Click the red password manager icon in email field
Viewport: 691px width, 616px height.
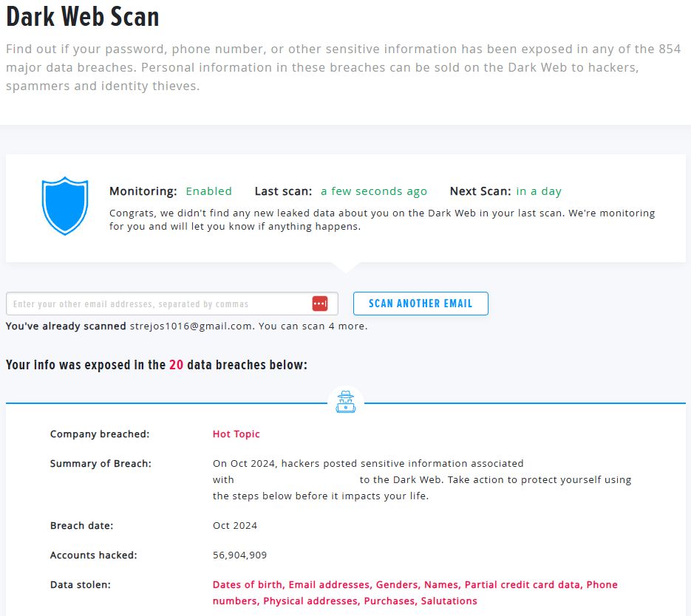click(320, 304)
